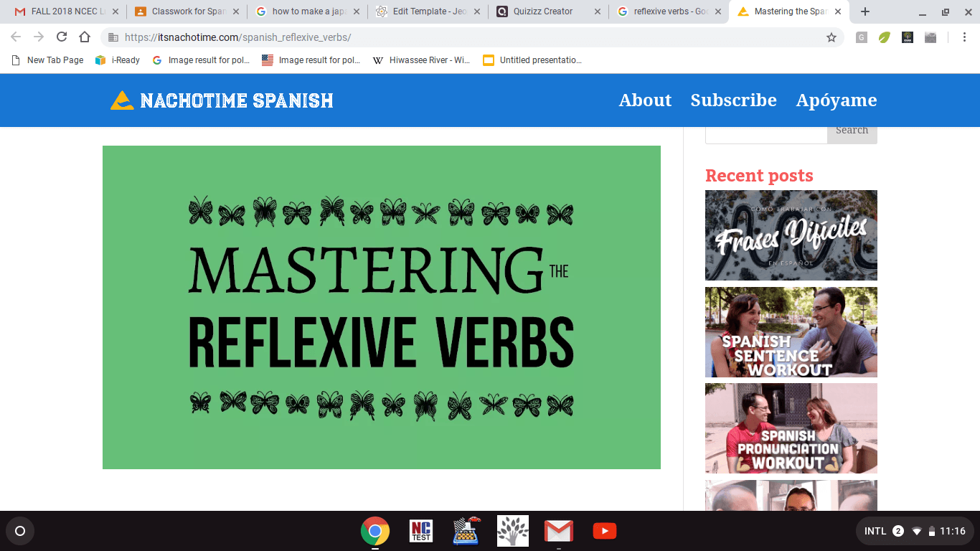
Task: Open the Frases Difíciles post thumbnail
Action: (x=791, y=235)
